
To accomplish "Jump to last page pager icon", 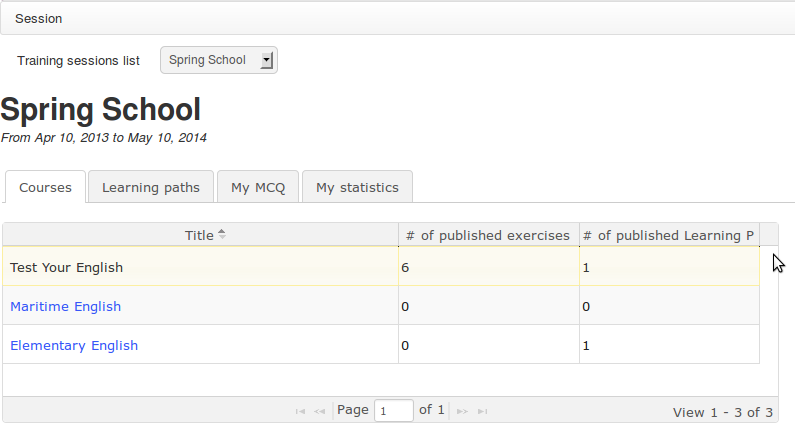I will pos(483,411).
